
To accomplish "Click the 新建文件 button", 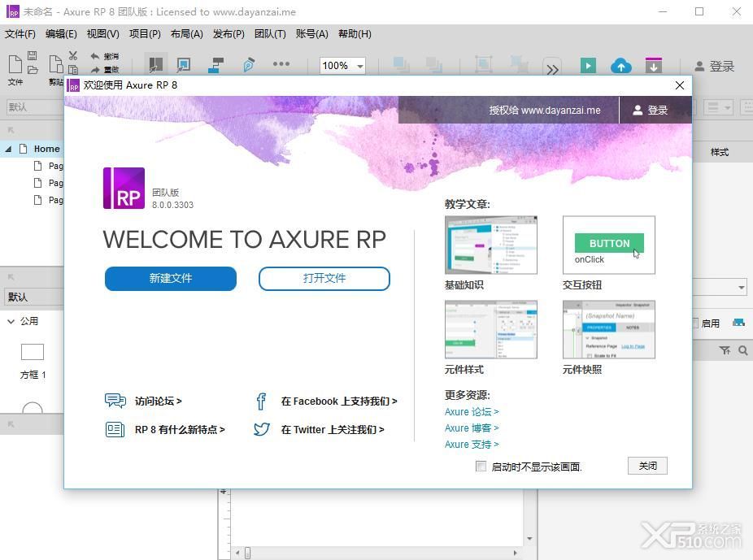I will [171, 278].
